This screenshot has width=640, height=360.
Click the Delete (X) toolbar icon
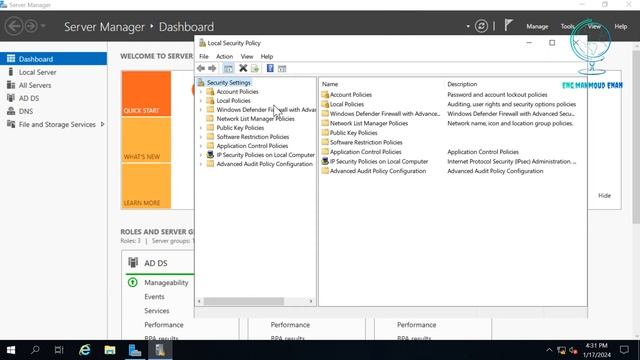(x=243, y=68)
